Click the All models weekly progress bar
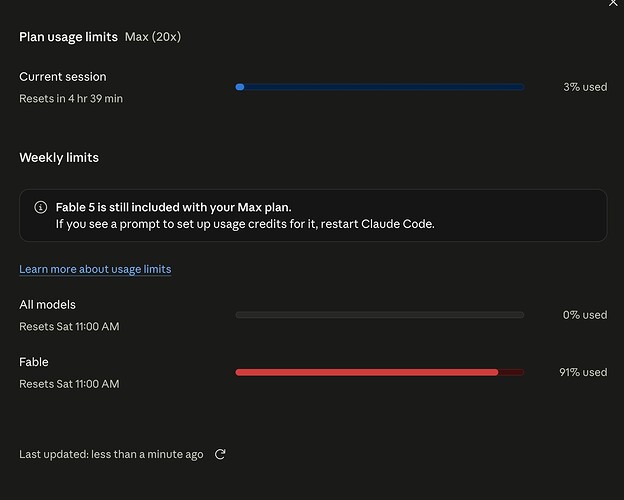This screenshot has width=624, height=500. click(380, 315)
